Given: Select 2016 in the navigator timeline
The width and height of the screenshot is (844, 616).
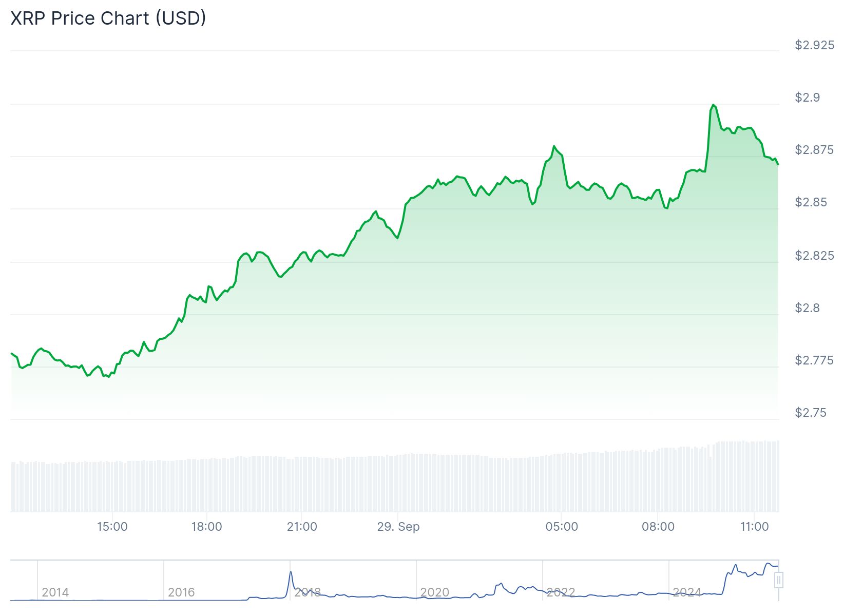Looking at the screenshot, I should 181,592.
